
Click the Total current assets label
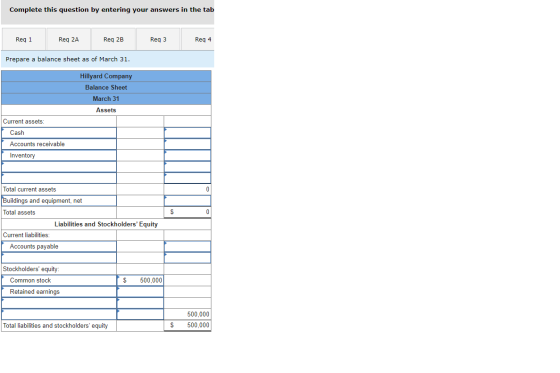pos(30,189)
